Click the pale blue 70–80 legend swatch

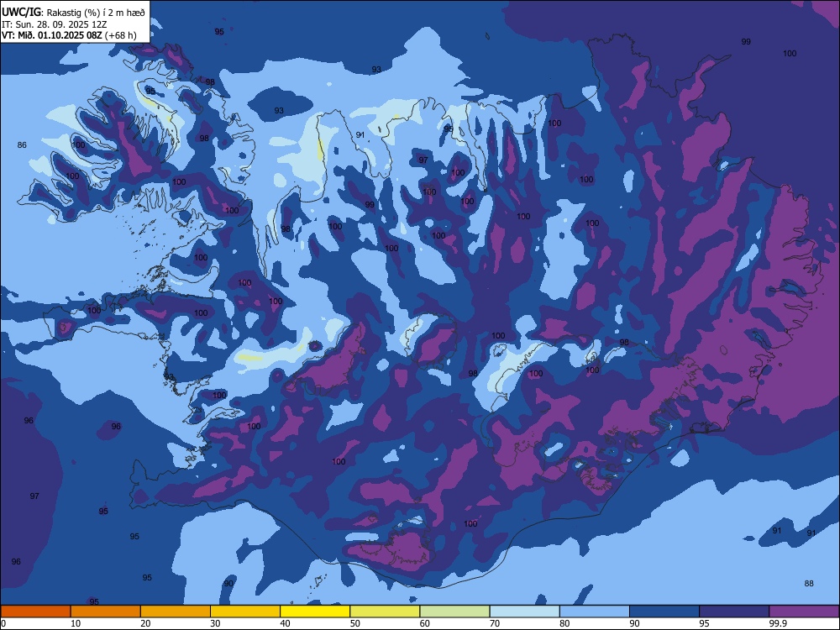point(524,612)
